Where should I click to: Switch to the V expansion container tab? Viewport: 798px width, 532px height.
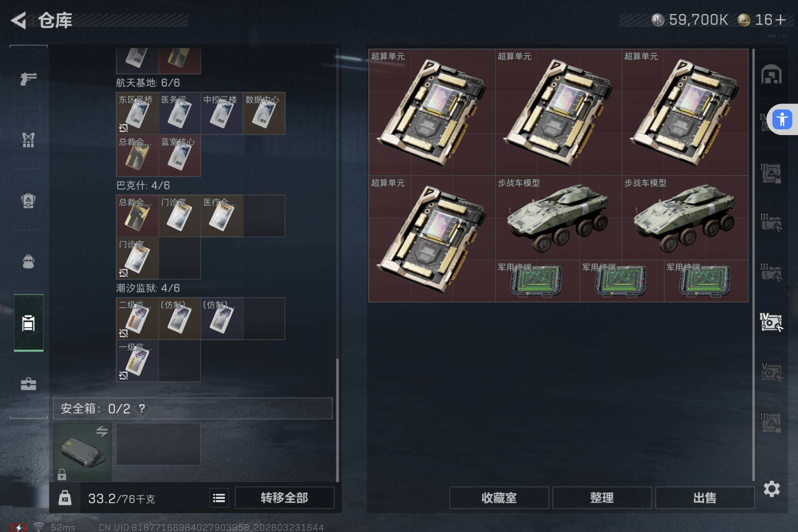[771, 372]
